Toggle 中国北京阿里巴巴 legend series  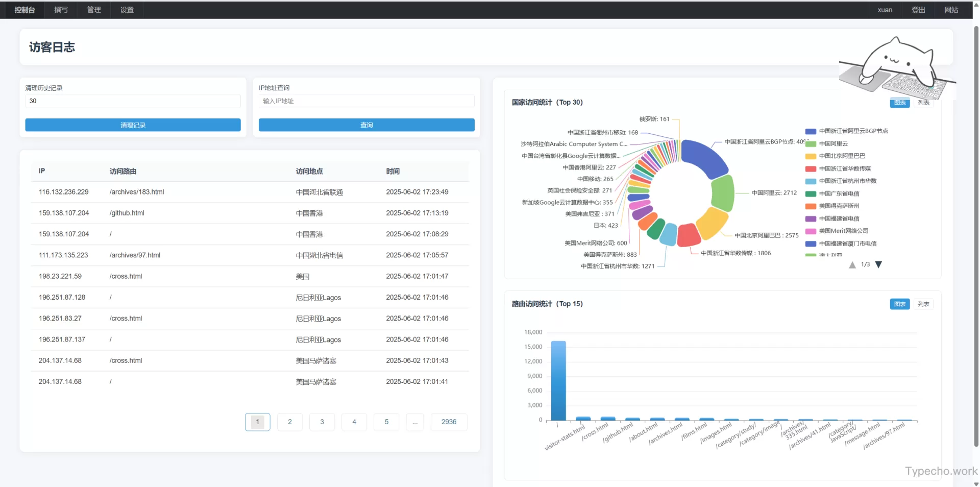[842, 156]
